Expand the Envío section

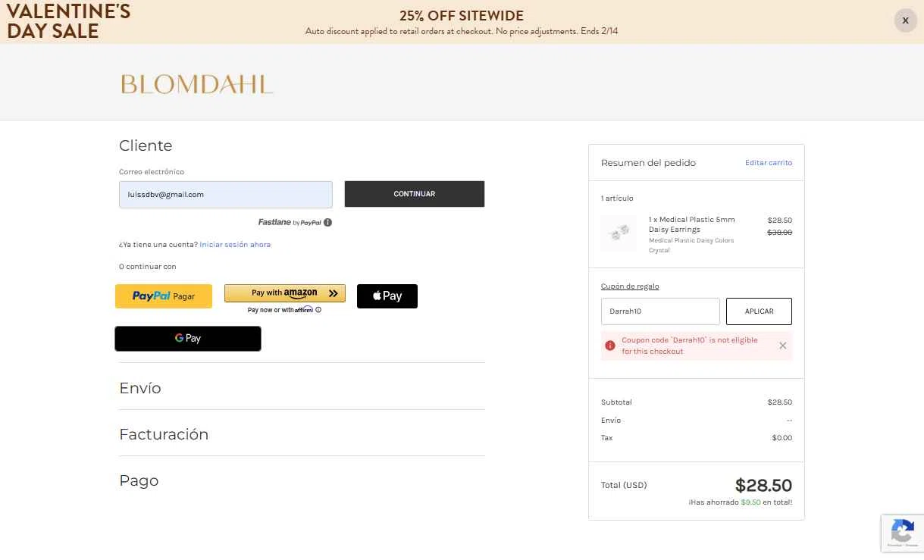point(140,388)
